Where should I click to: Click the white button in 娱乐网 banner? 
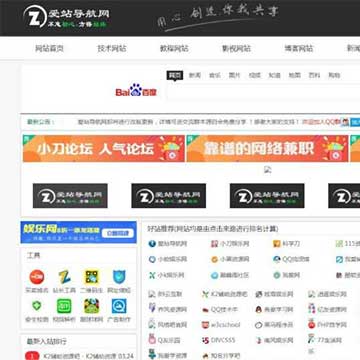point(118,233)
